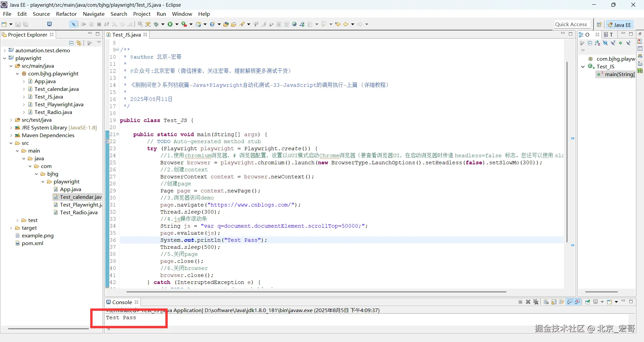Click the Last Edit Location icon
This screenshot has width=644, height=342.
point(338,24)
